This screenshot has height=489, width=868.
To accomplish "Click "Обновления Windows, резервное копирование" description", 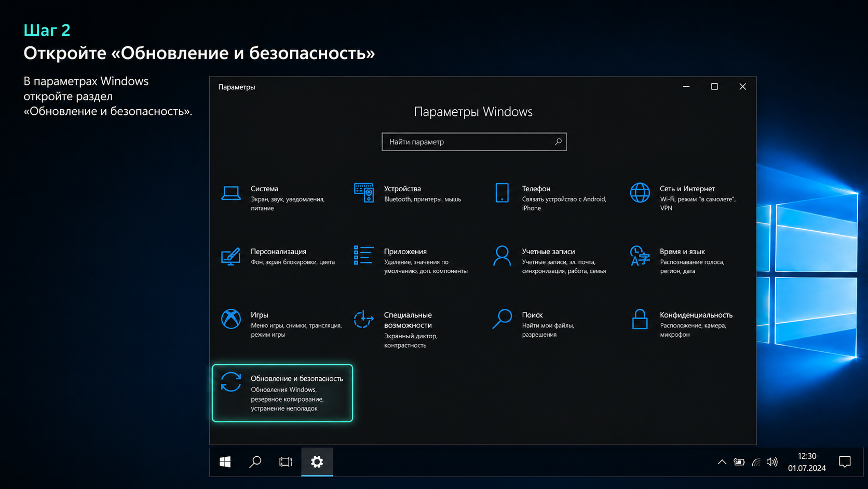I will click(287, 399).
